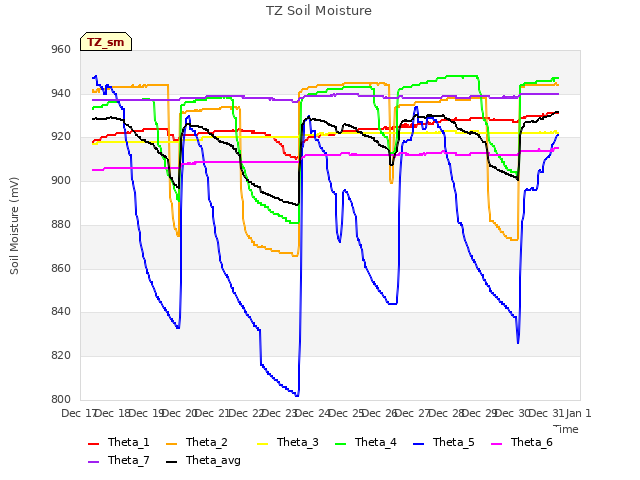Image resolution: width=640 pixels, height=480 pixels.
Task: Click the Dec 17 x-axis date label
Action: tap(78, 413)
